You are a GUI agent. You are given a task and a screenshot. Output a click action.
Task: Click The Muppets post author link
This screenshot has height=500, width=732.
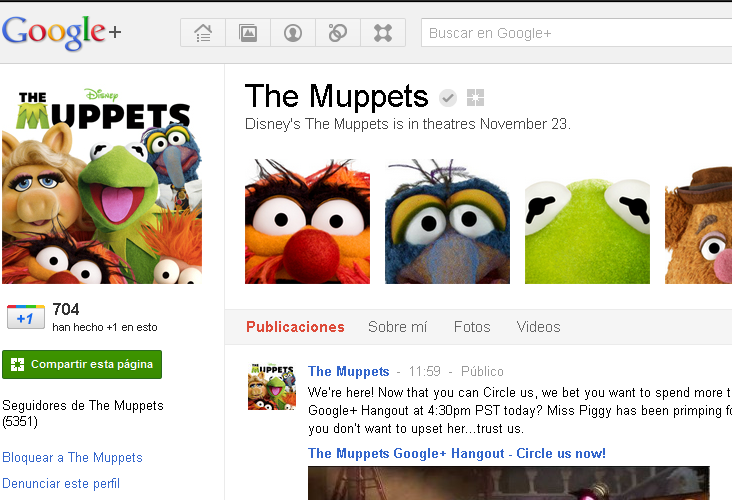(349, 371)
